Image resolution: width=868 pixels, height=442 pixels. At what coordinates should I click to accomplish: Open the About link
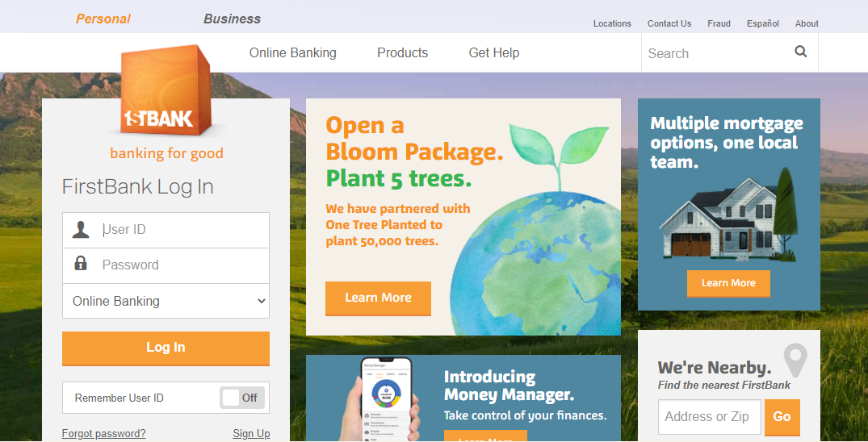point(807,23)
